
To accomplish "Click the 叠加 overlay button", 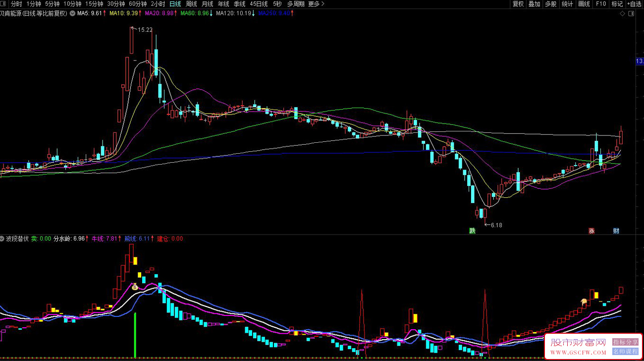I will click(x=534, y=4).
